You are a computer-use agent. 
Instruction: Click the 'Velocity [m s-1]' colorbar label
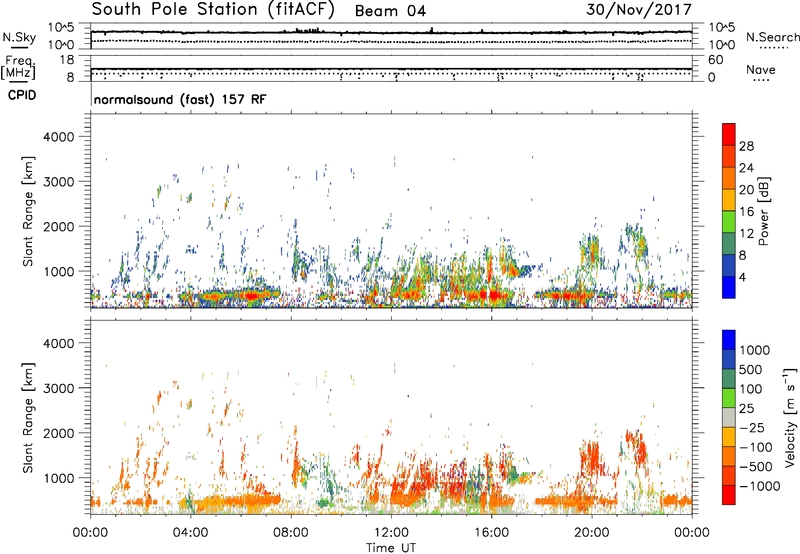(790, 417)
